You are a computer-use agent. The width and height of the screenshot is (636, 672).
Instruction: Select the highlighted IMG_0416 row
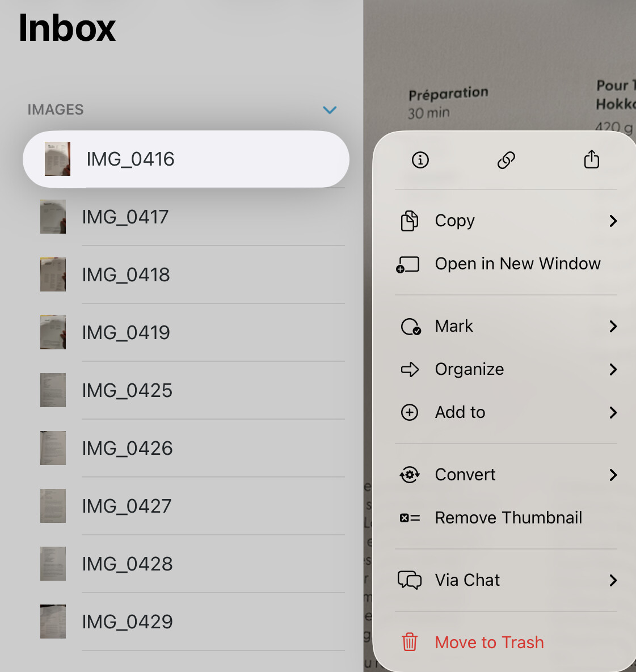click(x=186, y=159)
